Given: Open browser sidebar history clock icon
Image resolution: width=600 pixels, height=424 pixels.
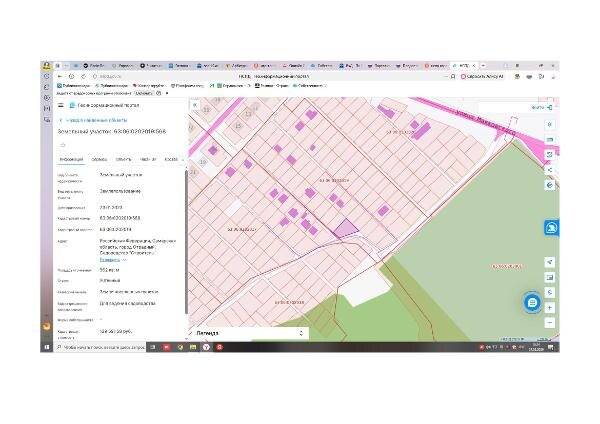Looking at the screenshot, I should 47,76.
